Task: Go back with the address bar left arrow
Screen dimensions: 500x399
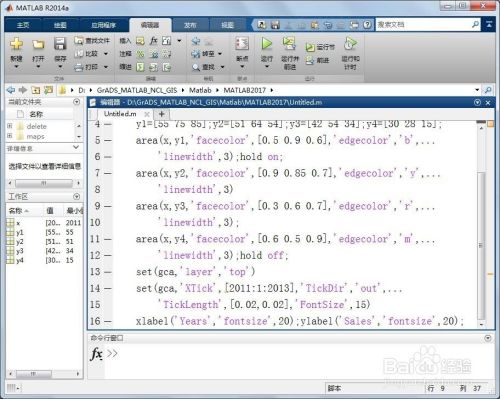Action: point(11,90)
